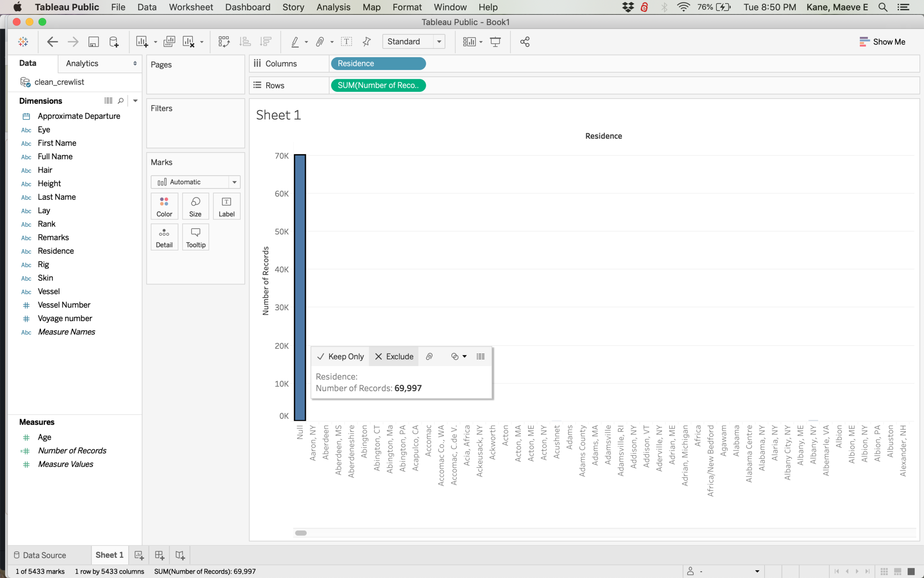Click the Save workbook icon

93,42
